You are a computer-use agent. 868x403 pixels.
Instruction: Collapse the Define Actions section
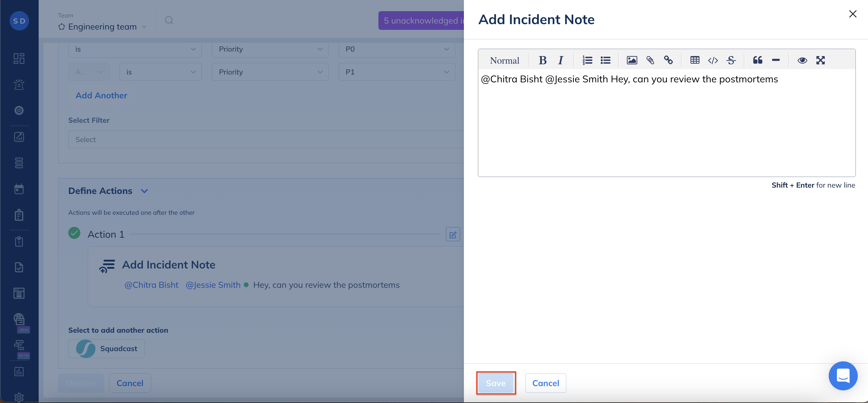(144, 191)
